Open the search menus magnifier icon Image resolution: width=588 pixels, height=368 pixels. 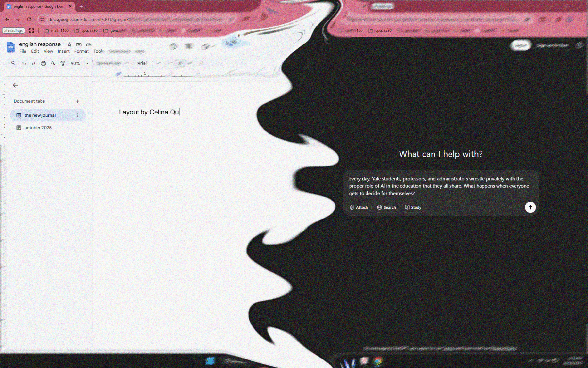coord(13,63)
